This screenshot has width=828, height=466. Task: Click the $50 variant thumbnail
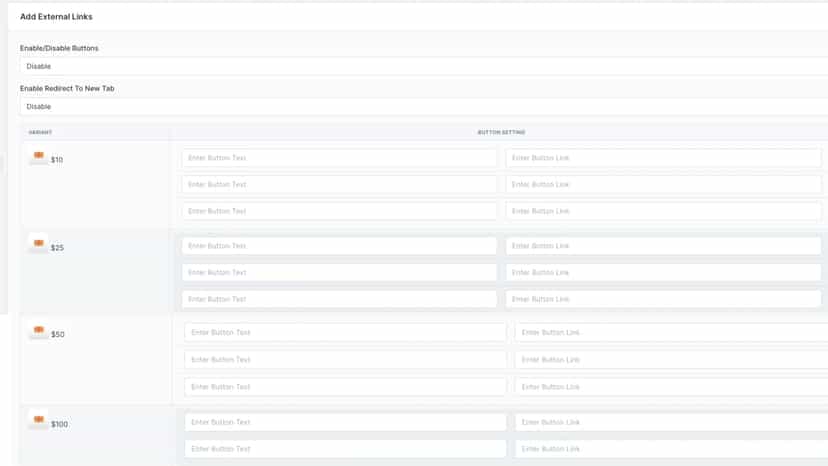click(x=39, y=331)
